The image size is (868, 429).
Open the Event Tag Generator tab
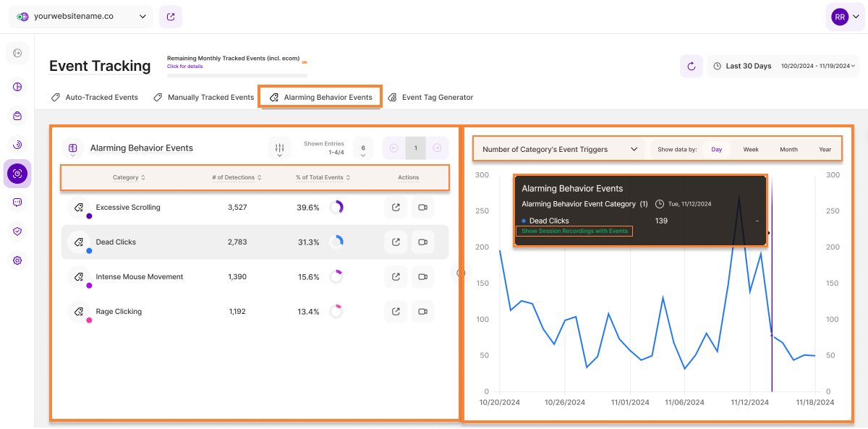(431, 97)
